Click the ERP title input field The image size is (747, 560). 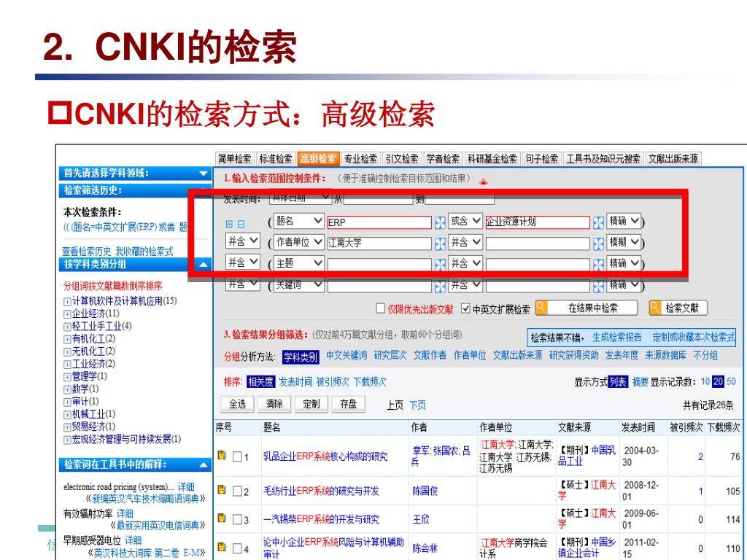tap(379, 222)
